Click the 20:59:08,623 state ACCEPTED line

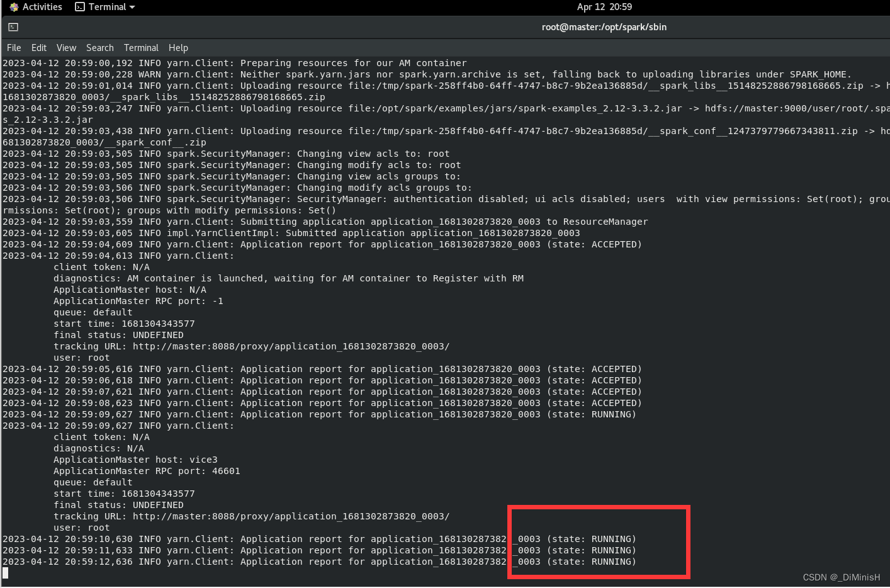pos(322,403)
